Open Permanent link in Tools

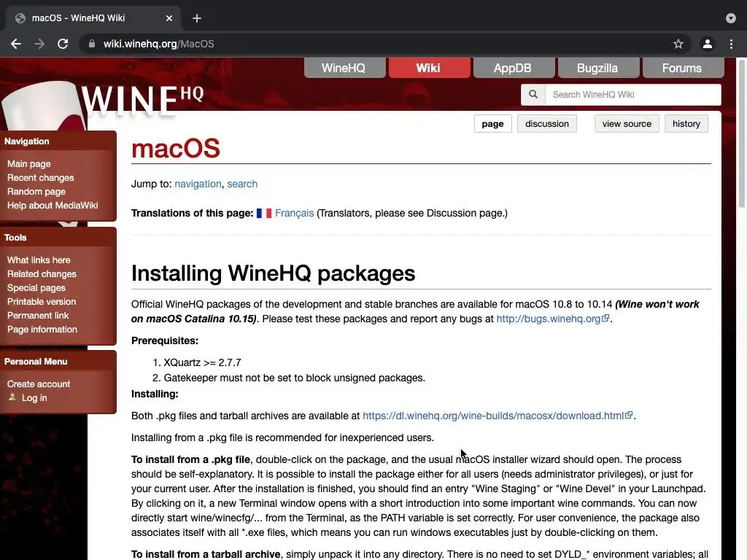click(38, 315)
